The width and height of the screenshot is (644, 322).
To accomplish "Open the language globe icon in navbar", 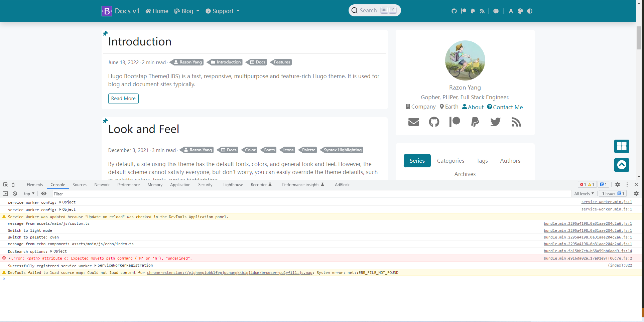I will [x=496, y=11].
